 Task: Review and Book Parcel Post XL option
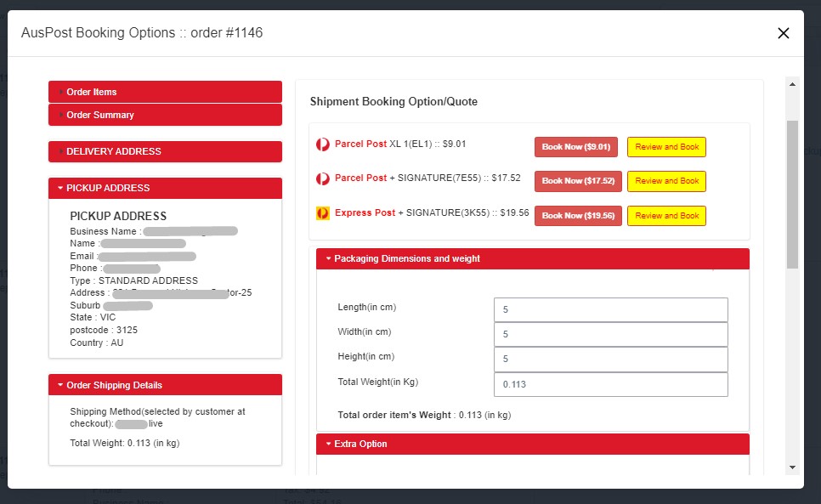pyautogui.click(x=666, y=147)
